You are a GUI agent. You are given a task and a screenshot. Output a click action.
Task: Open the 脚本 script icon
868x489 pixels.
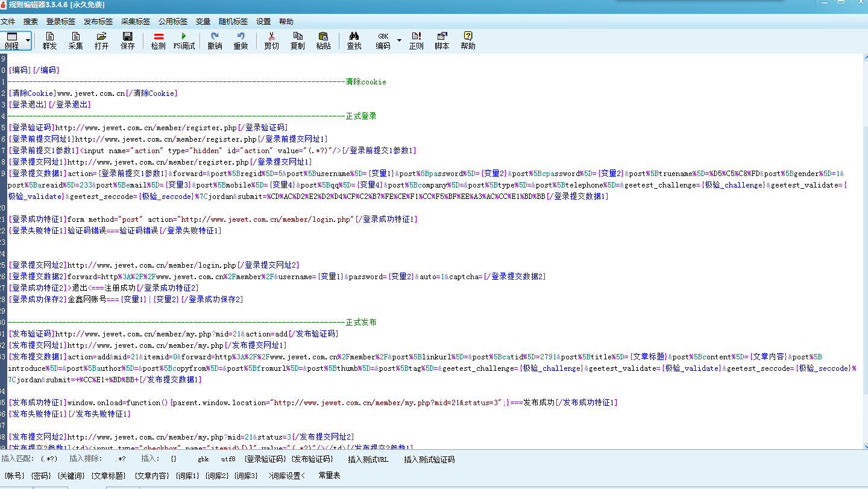[442, 40]
